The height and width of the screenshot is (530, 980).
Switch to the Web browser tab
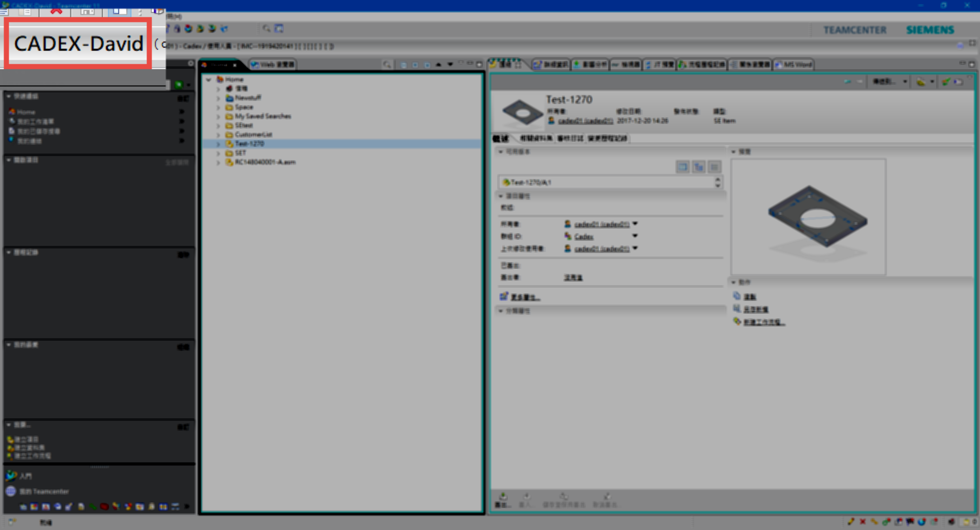click(x=273, y=64)
